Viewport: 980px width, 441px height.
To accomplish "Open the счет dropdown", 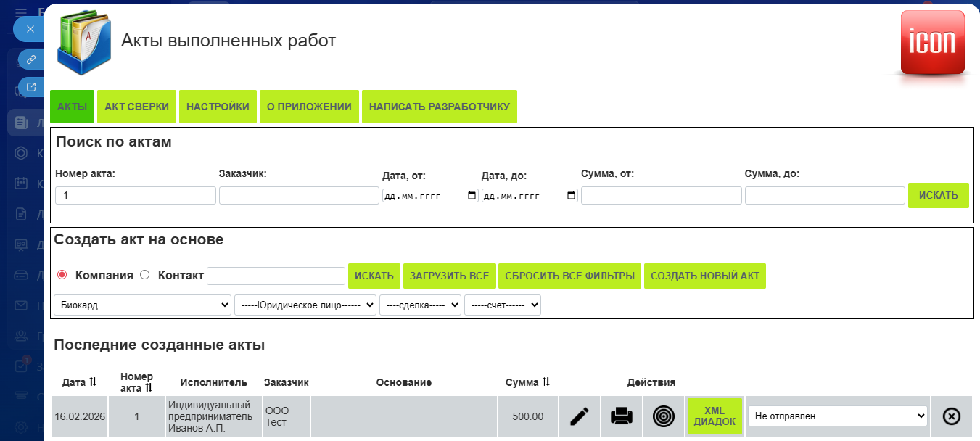I will (503, 305).
